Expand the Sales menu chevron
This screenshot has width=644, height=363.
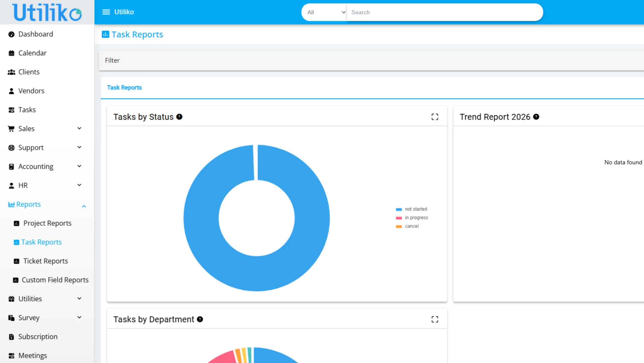(79, 128)
